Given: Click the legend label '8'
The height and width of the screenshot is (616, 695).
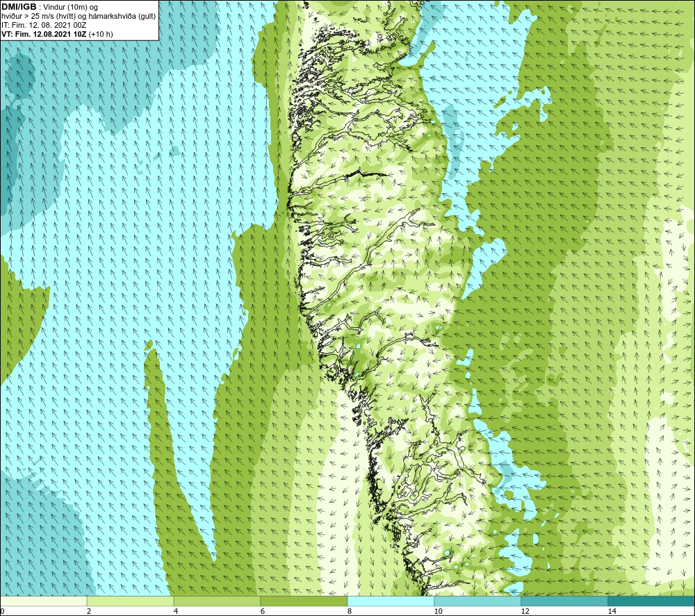Looking at the screenshot, I should click(350, 611).
